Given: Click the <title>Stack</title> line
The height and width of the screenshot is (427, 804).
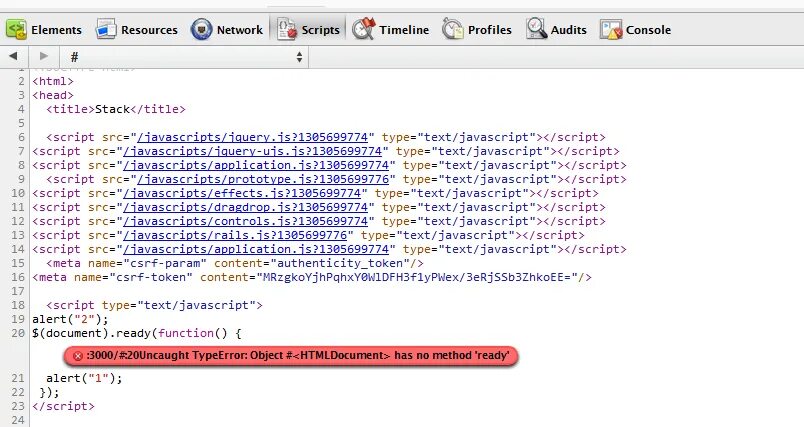Looking at the screenshot, I should (115, 109).
